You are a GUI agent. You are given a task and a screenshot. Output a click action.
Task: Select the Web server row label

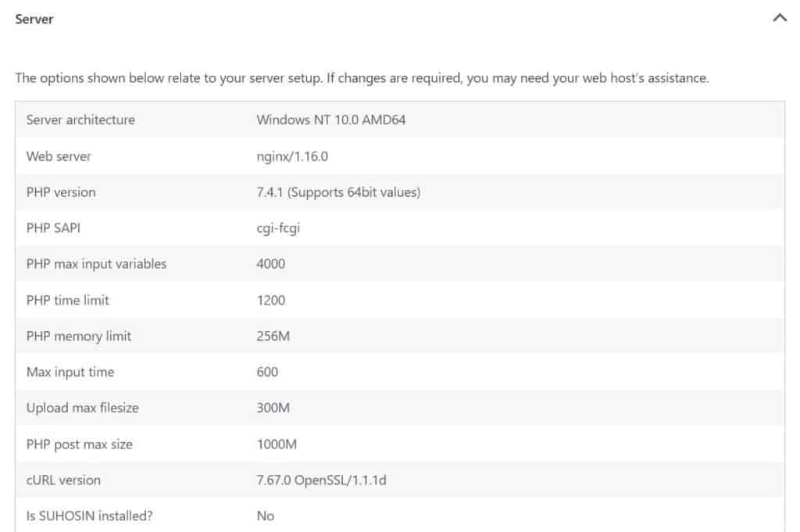59,156
